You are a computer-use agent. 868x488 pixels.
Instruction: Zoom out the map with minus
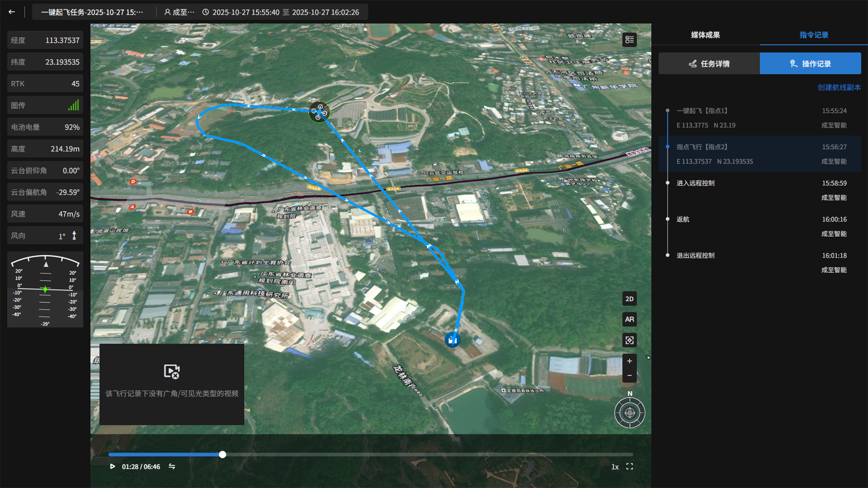coord(629,375)
